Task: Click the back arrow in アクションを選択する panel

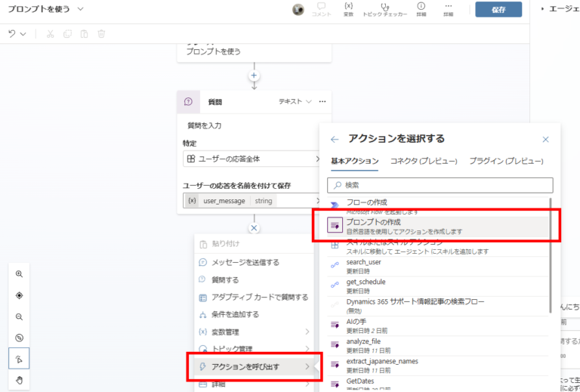Action: click(335, 139)
